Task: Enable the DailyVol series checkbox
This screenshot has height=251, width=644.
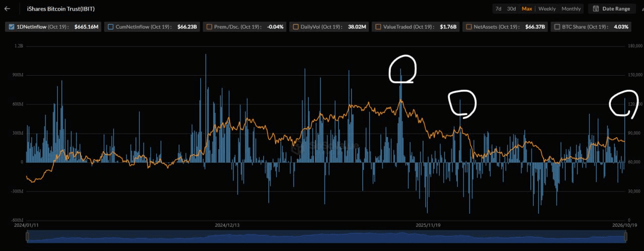Action: 295,27
